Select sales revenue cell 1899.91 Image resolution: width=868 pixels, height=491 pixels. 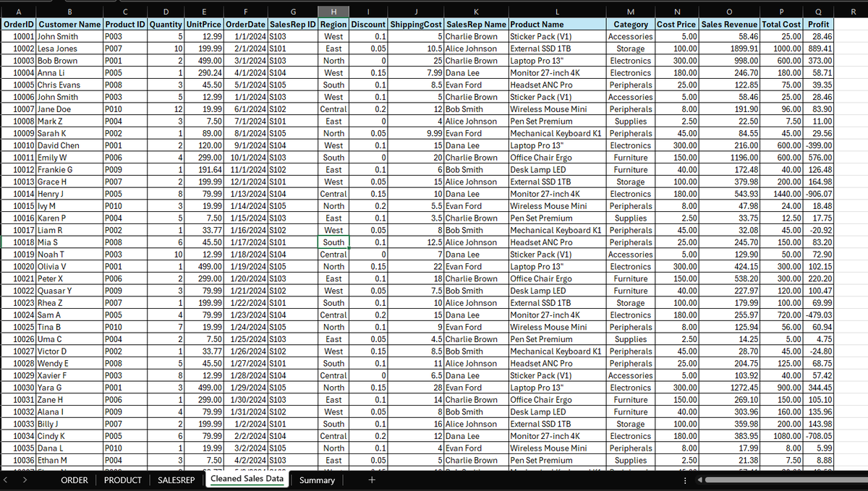(x=730, y=48)
